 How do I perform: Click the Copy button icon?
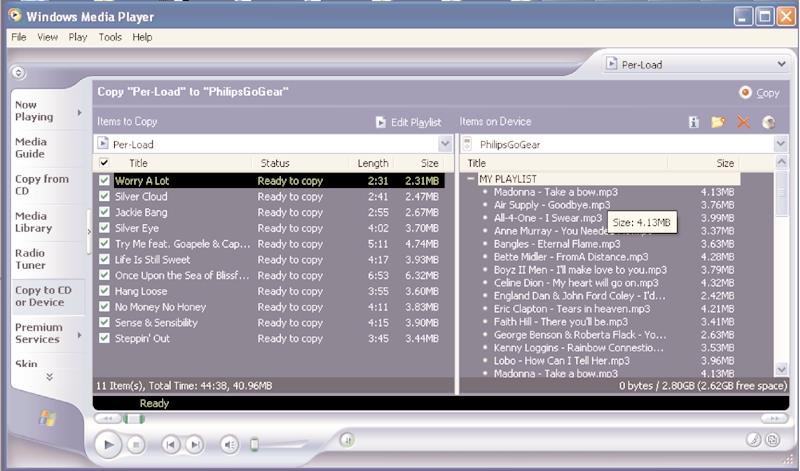(745, 92)
